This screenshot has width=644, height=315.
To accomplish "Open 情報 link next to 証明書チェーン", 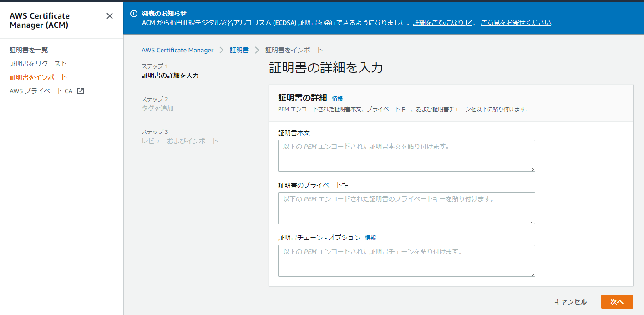I will [x=370, y=238].
